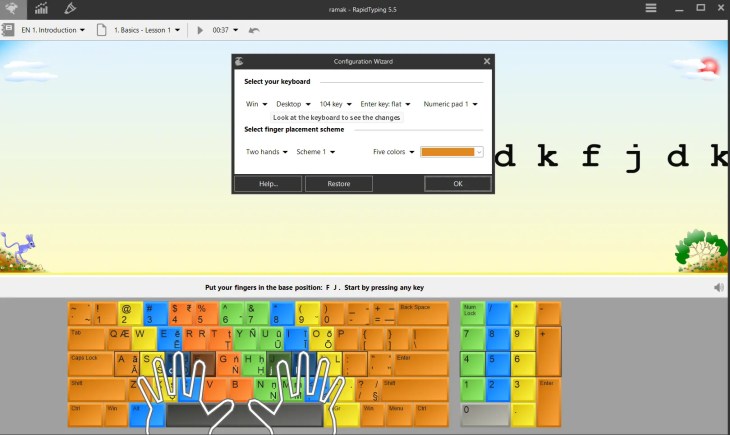Confirm with the OK button

coord(458,184)
